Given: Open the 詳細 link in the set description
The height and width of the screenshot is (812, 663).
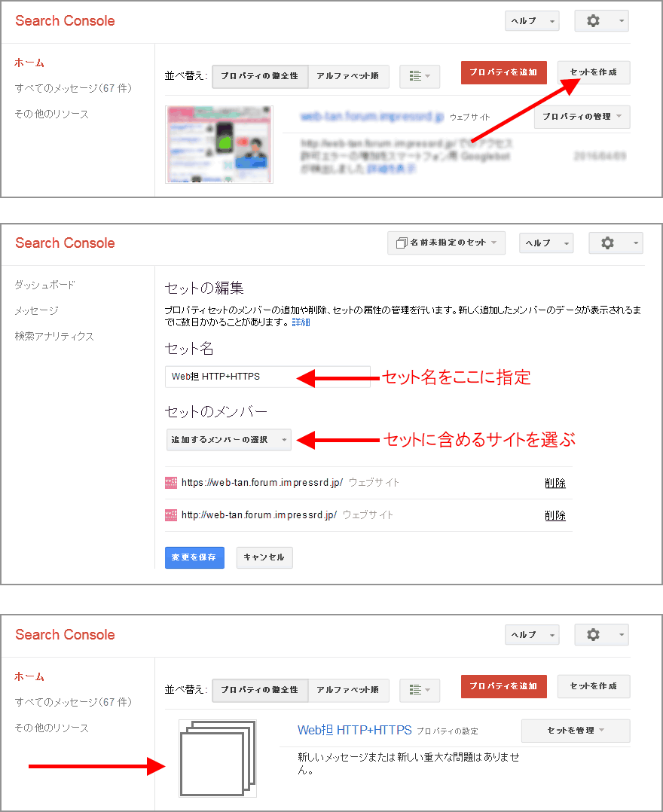Looking at the screenshot, I should tap(301, 322).
